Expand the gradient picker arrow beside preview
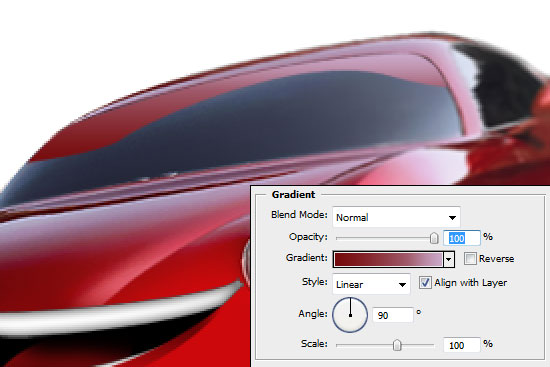 449,260
